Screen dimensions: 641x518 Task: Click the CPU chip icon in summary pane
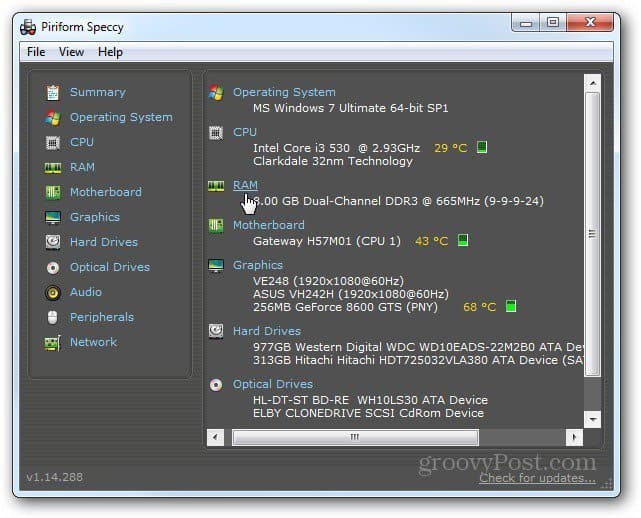point(216,133)
